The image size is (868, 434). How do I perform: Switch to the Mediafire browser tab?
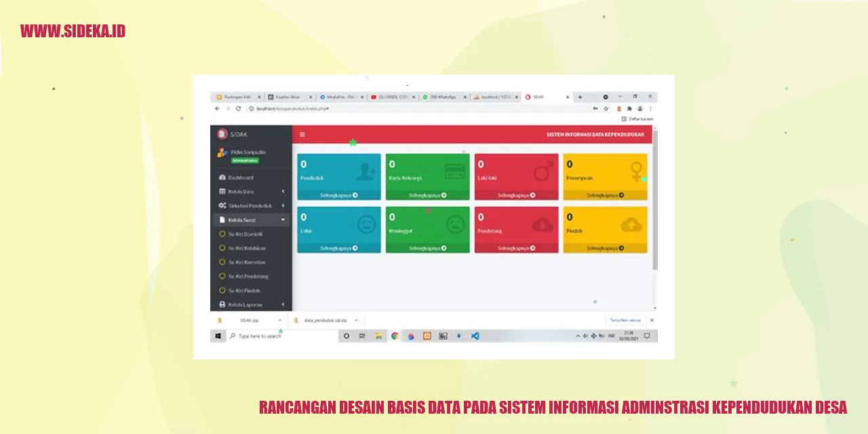pos(341,97)
